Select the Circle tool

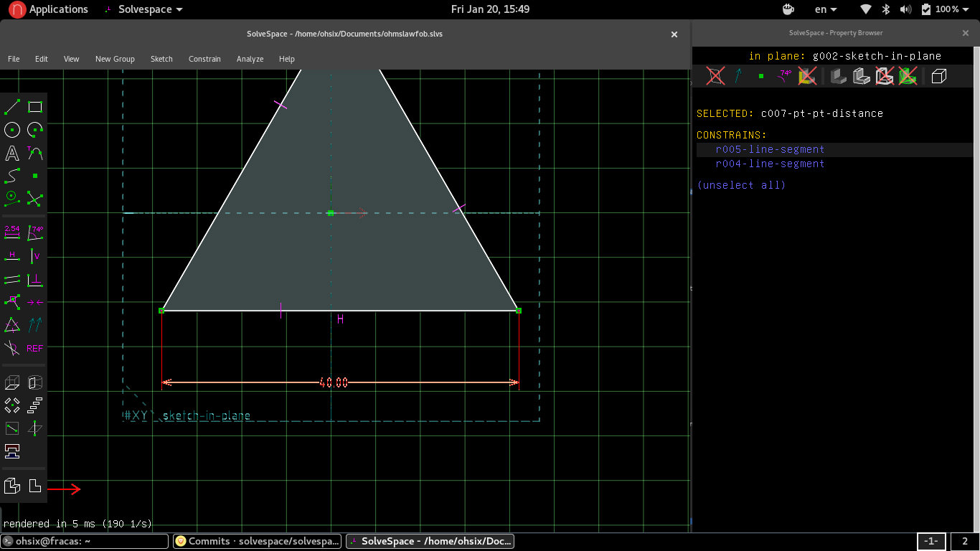pyautogui.click(x=11, y=130)
